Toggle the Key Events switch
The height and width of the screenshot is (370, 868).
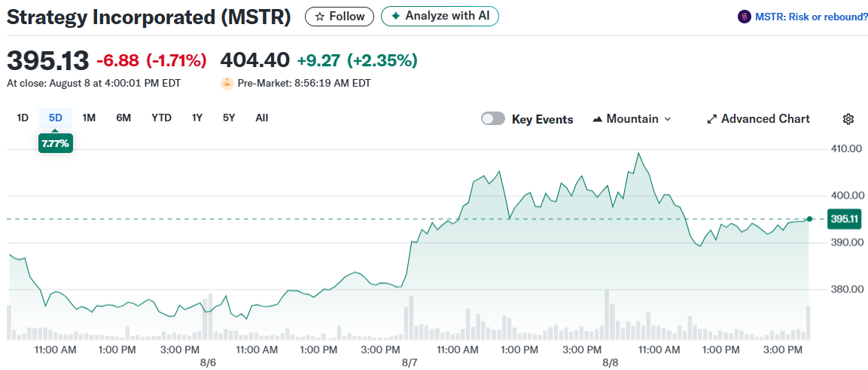492,118
